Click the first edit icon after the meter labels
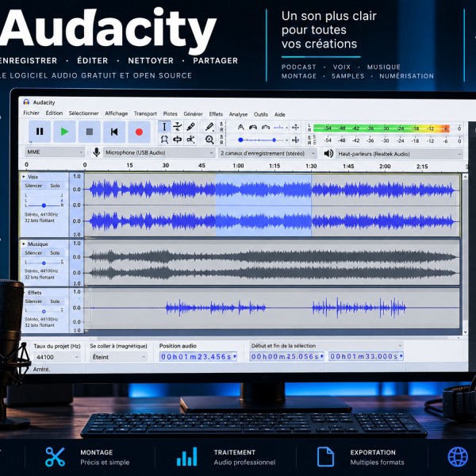The image size is (476, 476). (240, 127)
